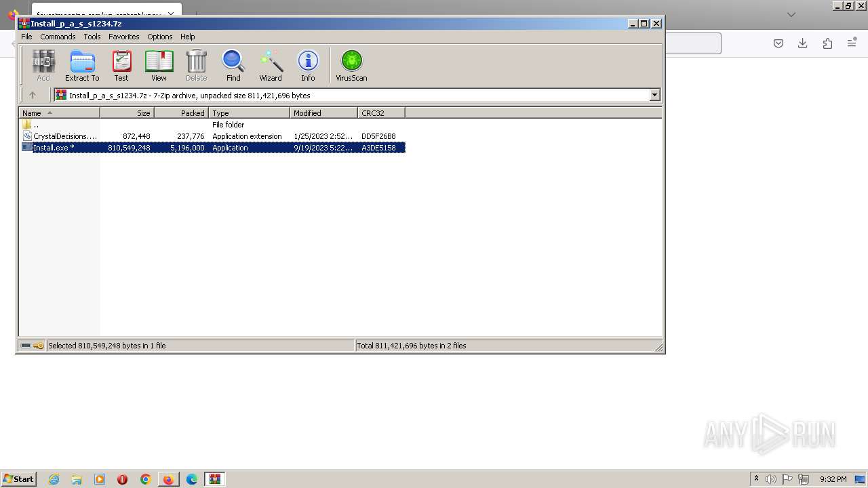The height and width of the screenshot is (488, 868).
Task: Click the volume speaker tray icon
Action: pos(770,479)
